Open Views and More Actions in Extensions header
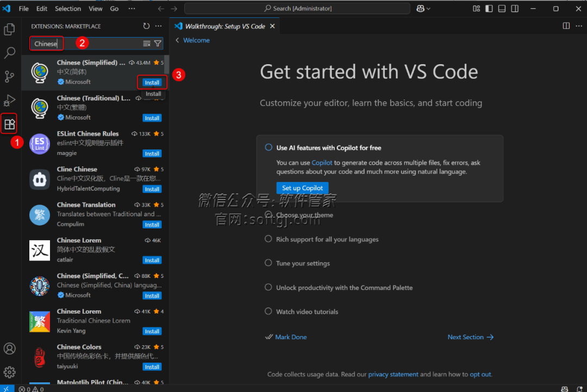The image size is (587, 392). [x=158, y=26]
